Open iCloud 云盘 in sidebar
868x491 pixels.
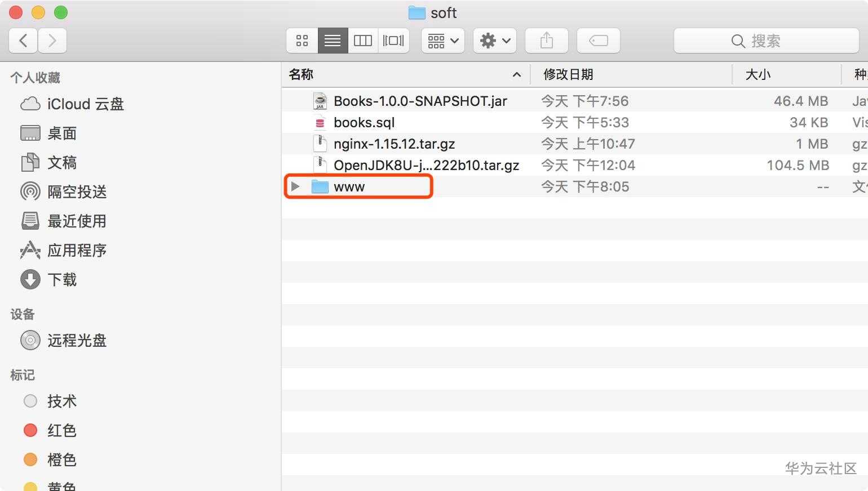[72, 104]
